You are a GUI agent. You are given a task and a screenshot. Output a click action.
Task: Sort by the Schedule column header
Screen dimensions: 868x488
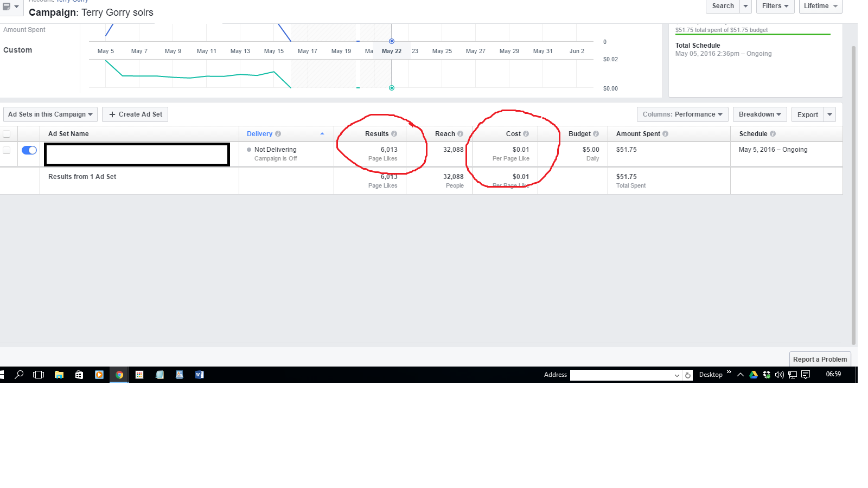tap(753, 134)
